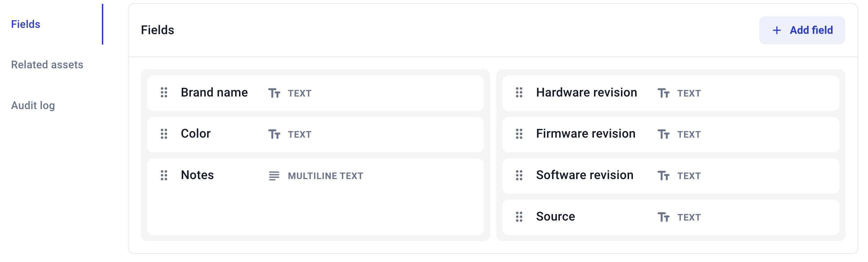Open the Fields sidebar tab
The image size is (868, 262).
coord(26,24)
